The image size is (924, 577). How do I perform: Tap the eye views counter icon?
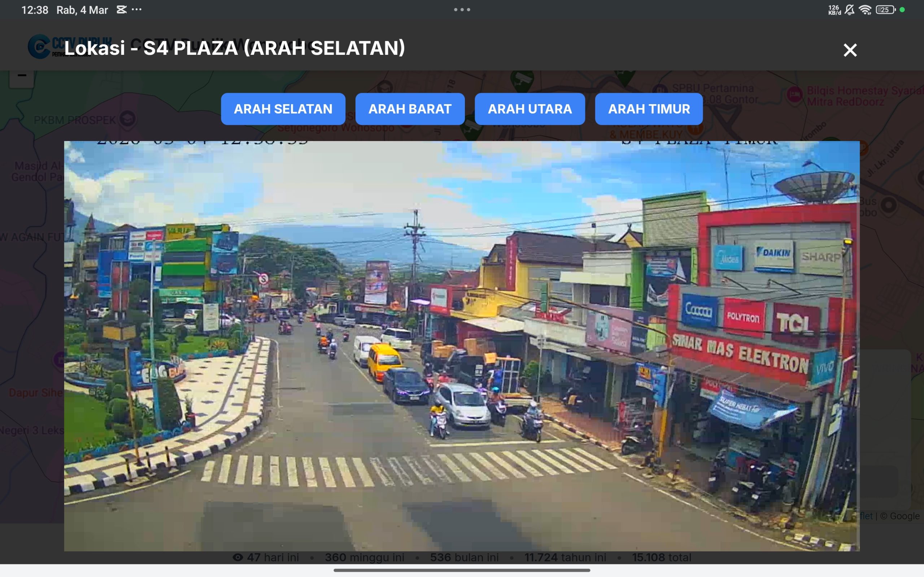(x=238, y=558)
